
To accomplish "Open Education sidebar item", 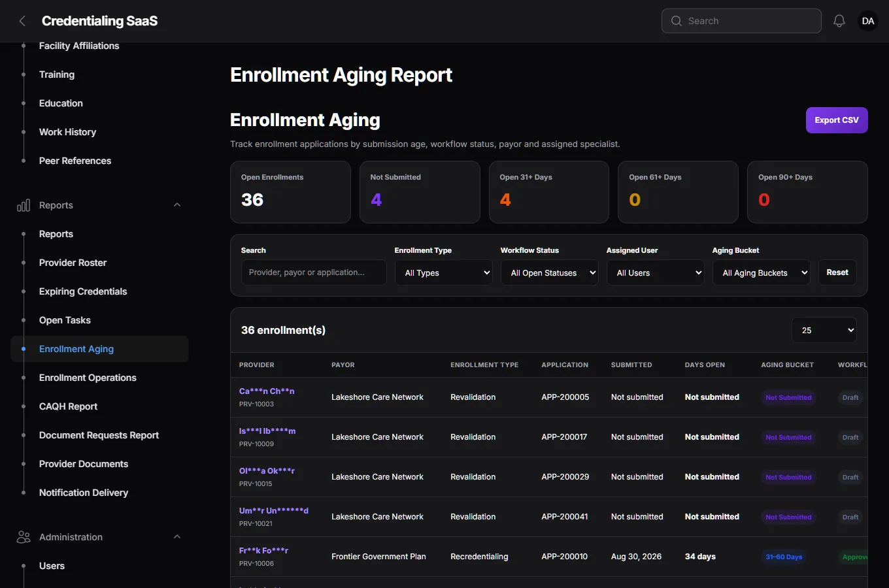I will pos(61,103).
